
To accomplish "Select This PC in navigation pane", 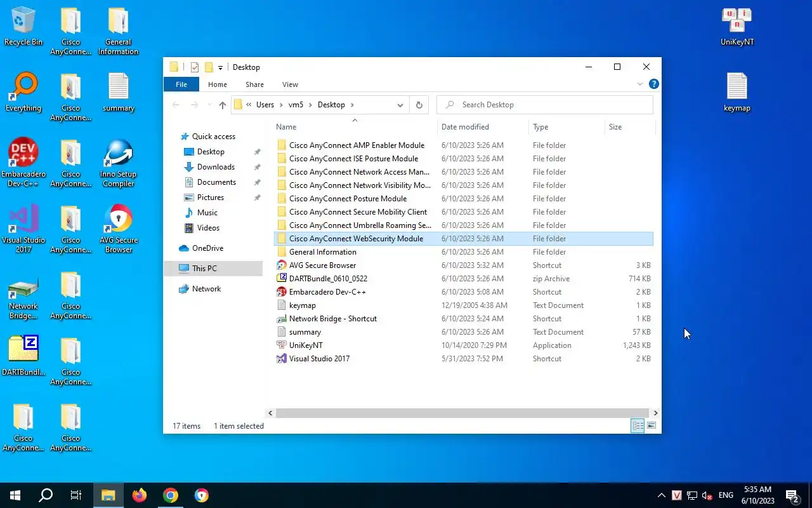I will (x=213, y=269).
